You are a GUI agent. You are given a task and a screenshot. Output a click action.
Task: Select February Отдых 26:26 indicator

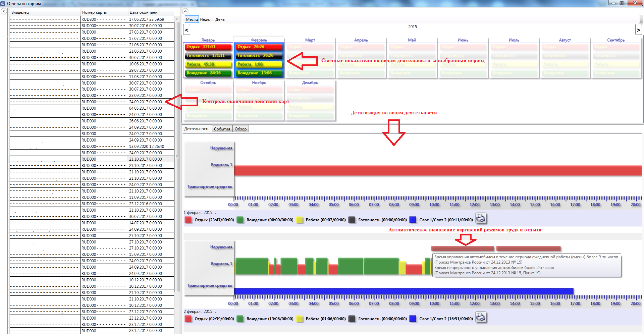pos(259,47)
